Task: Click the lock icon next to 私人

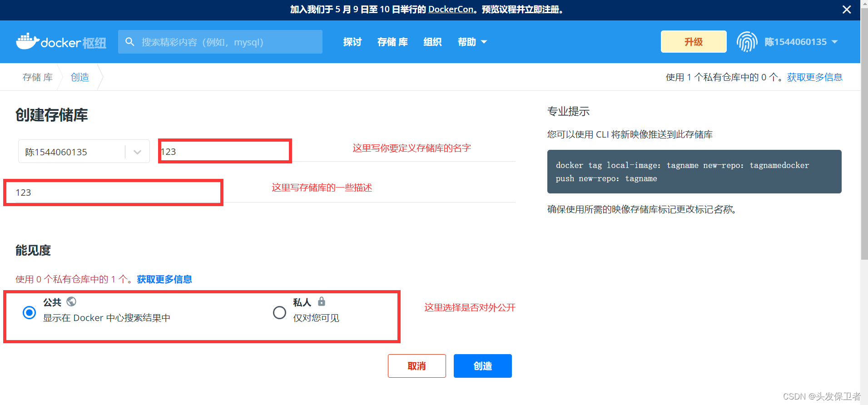Action: (322, 301)
